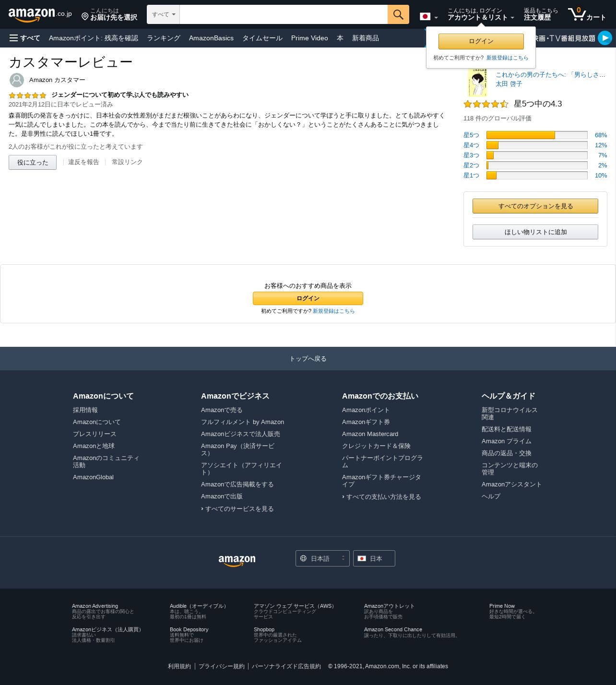Image resolution: width=616 pixels, height=685 pixels.
Task: Click Audible（オーディブル） footer link
Action: pyautogui.click(x=199, y=606)
